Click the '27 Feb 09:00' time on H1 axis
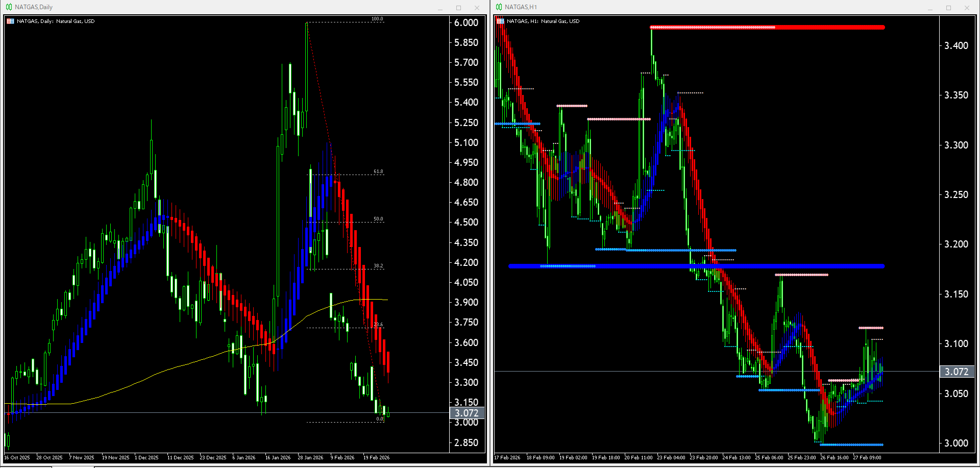The image size is (980, 468). click(x=867, y=458)
